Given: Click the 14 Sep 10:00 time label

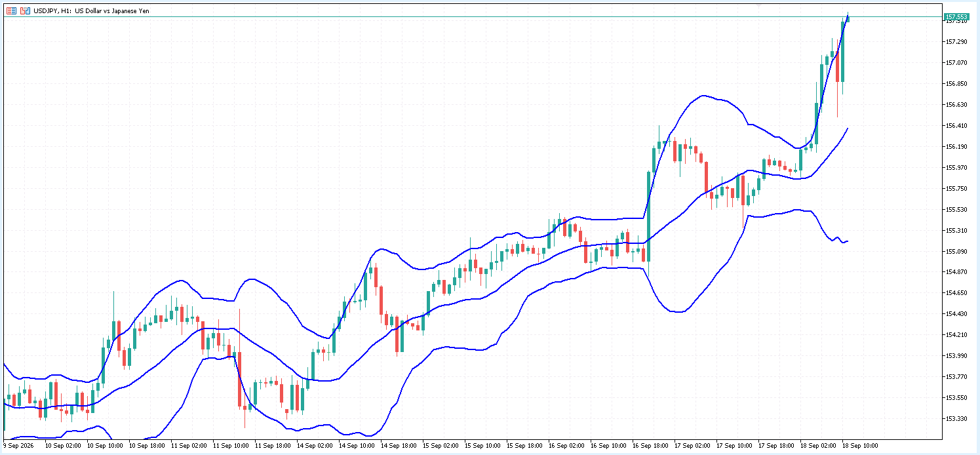Looking at the screenshot, I should pyautogui.click(x=356, y=445).
